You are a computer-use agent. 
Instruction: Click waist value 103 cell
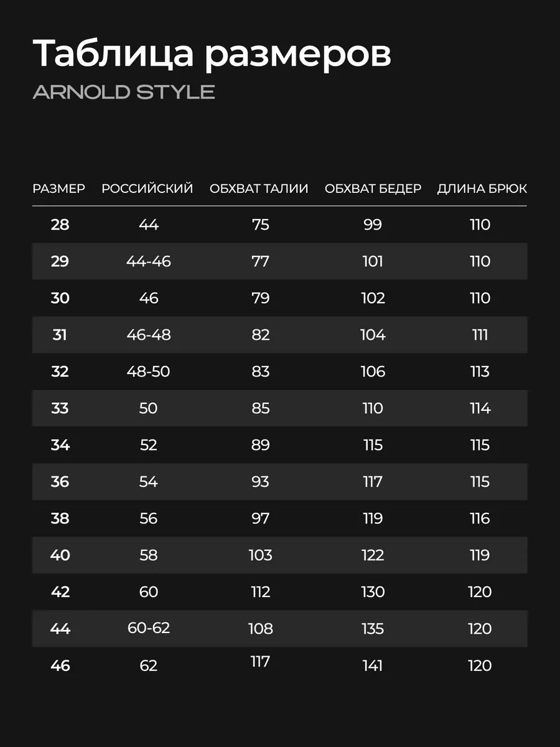(260, 555)
